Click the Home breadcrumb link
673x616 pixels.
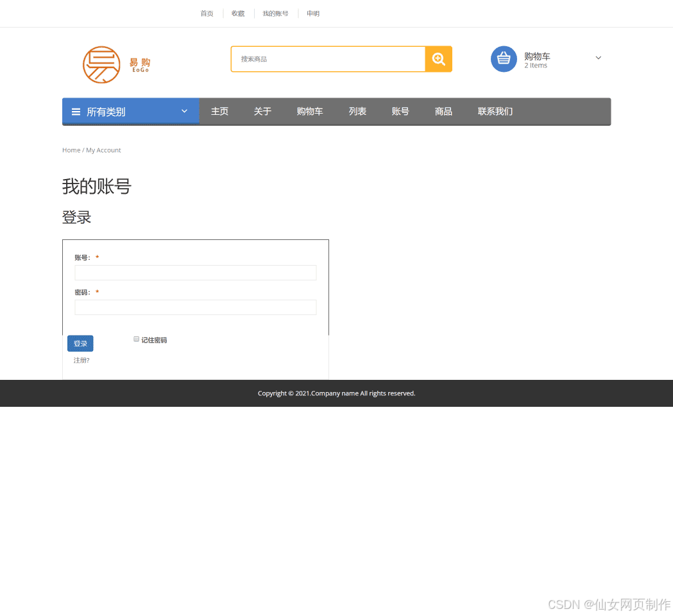(71, 150)
